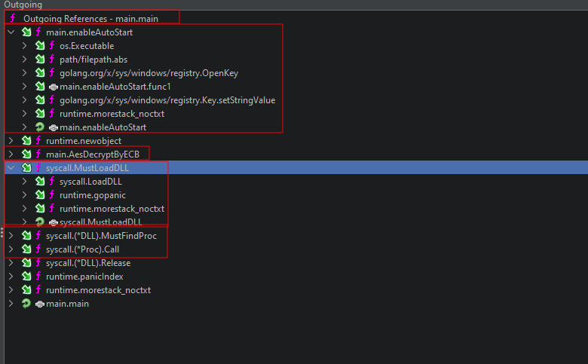Select main.enableAutoStart function entry
Viewport: 588px width, 364px height.
pyautogui.click(x=89, y=32)
